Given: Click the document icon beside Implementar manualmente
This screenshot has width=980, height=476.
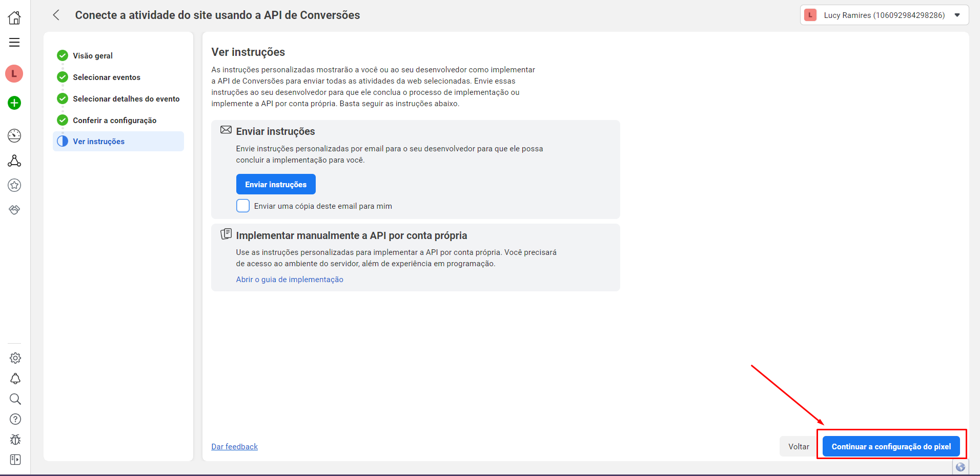Looking at the screenshot, I should tap(226, 234).
